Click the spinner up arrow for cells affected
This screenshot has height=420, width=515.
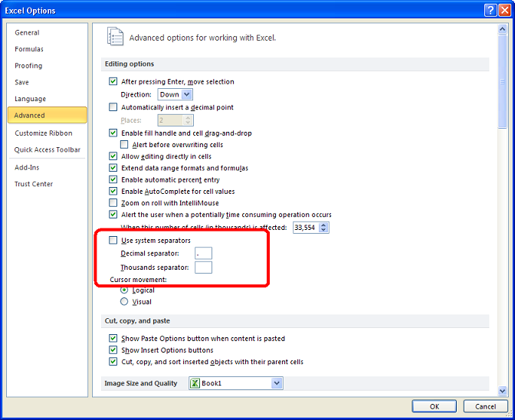[x=323, y=225]
